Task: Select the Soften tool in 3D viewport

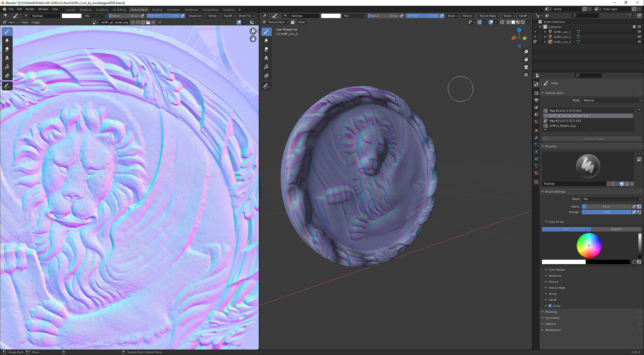Action: click(x=266, y=40)
